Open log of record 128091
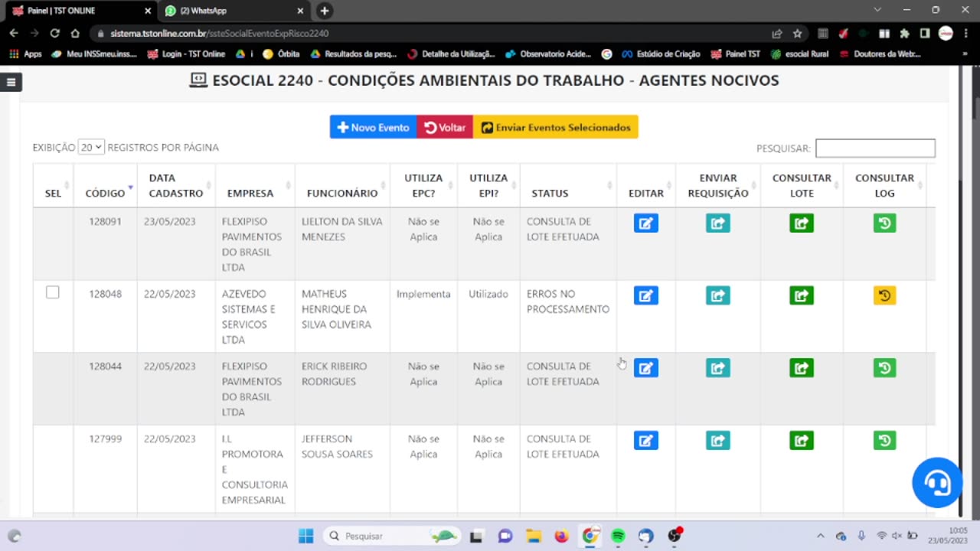 click(x=884, y=223)
